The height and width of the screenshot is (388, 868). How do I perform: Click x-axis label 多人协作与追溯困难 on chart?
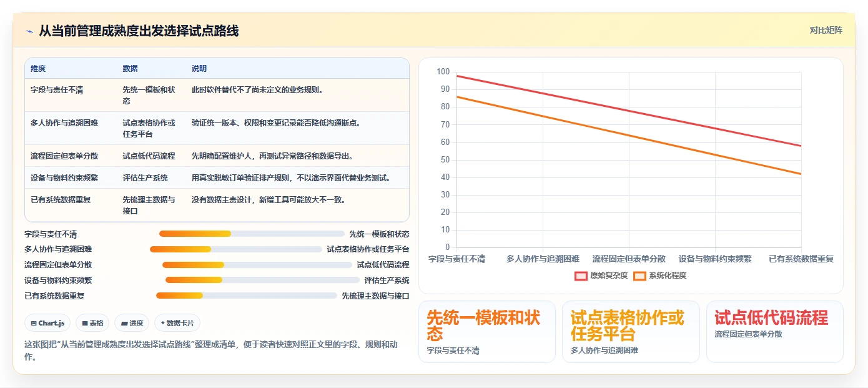tap(543, 259)
